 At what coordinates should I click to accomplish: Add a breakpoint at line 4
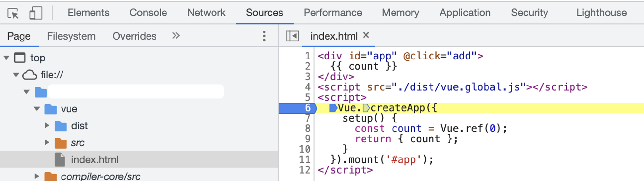[x=308, y=87]
